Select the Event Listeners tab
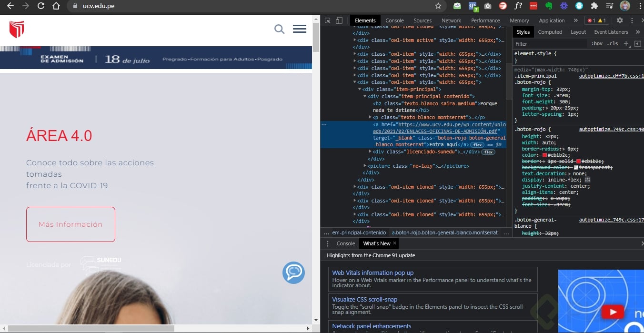 pos(611,32)
